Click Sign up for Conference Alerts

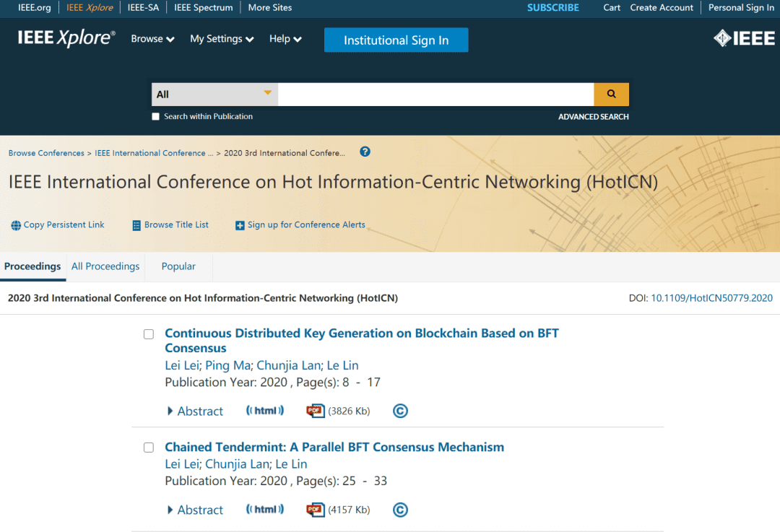[306, 224]
